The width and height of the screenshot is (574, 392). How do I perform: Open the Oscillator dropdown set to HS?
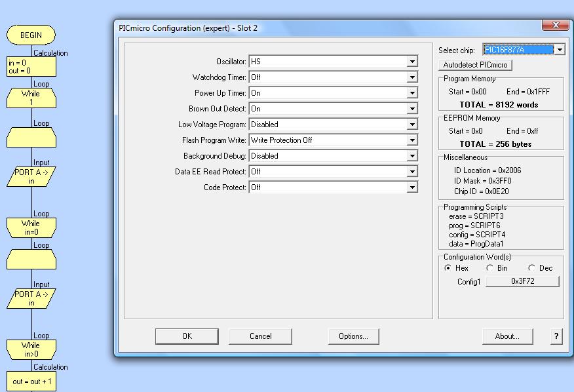coord(333,62)
